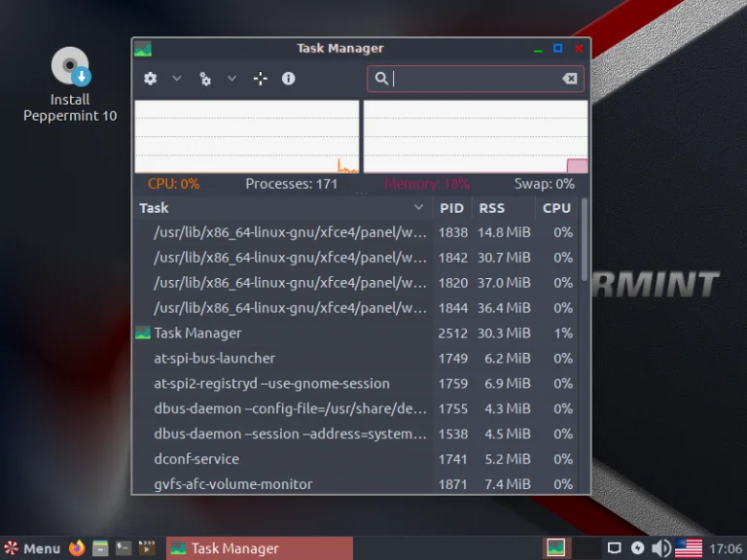Viewport: 747px width, 560px height.
Task: Open the Peppermint Menu button
Action: tap(32, 548)
